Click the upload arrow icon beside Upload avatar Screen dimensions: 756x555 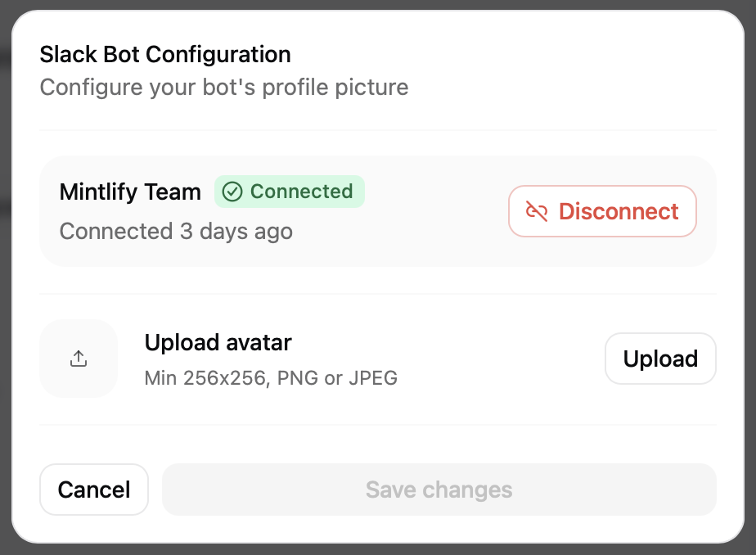[x=79, y=359]
